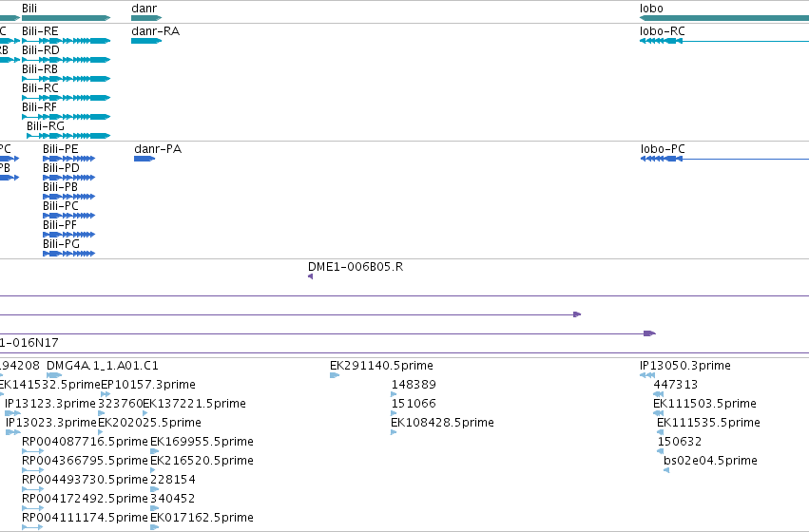This screenshot has height=532, width=809.
Task: Select the Bili-PD protein feature
Action: pyautogui.click(x=69, y=178)
